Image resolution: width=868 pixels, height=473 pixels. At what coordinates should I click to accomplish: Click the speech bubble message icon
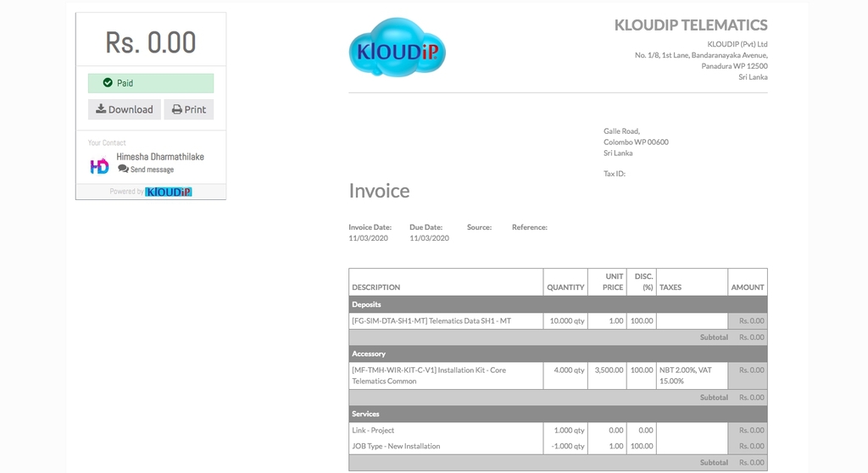pyautogui.click(x=123, y=169)
